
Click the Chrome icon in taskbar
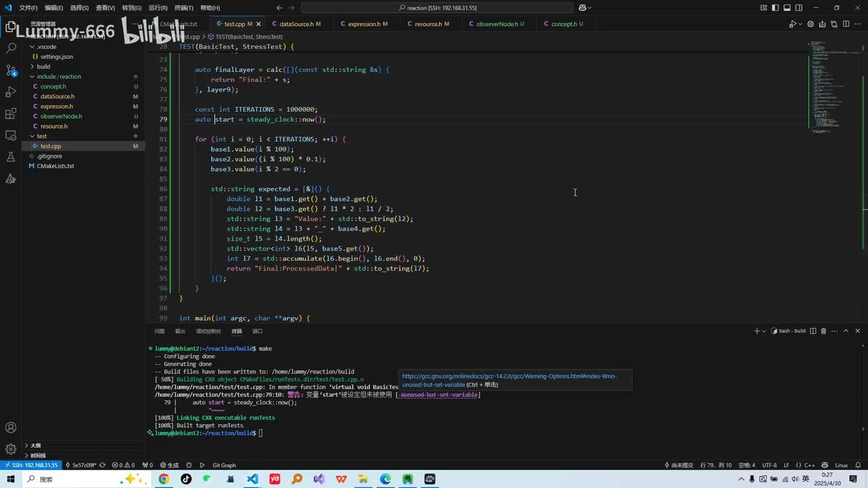click(163, 479)
